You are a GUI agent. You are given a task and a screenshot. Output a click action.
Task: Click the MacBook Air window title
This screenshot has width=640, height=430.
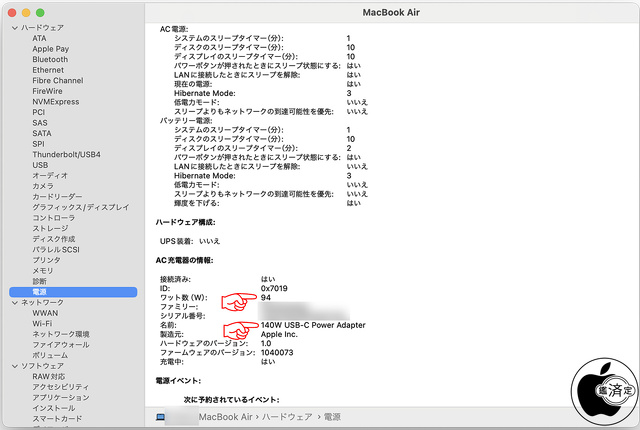coord(391,13)
